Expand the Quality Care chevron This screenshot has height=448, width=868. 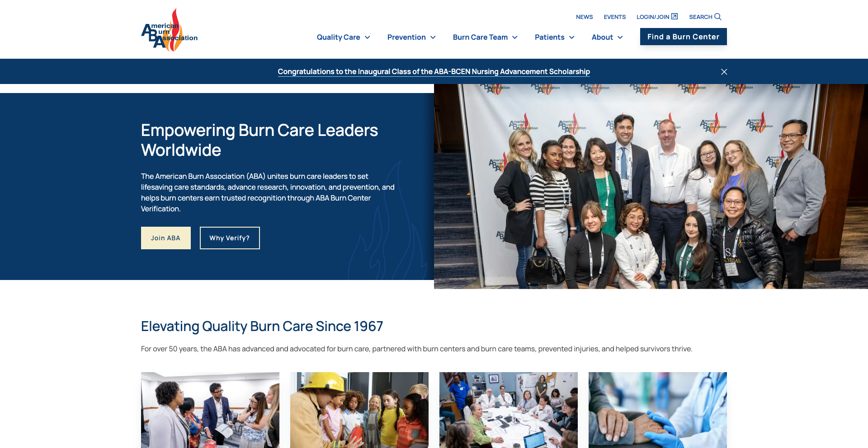tap(368, 37)
